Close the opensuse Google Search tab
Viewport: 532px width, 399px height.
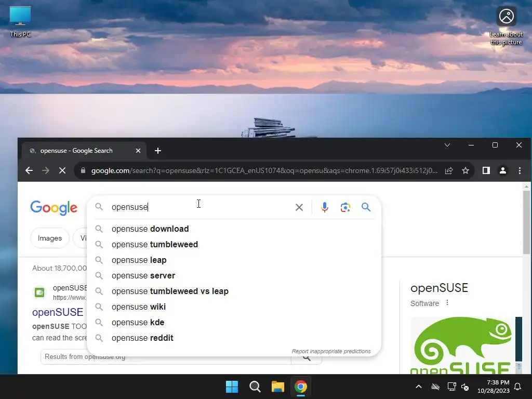[138, 151]
